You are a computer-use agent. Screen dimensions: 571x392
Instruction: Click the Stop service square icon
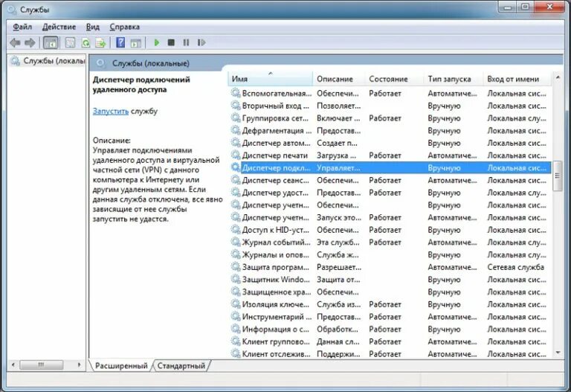point(171,42)
